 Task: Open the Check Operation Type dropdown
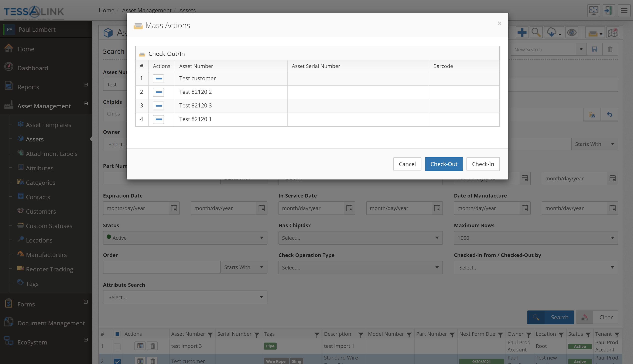(360, 268)
